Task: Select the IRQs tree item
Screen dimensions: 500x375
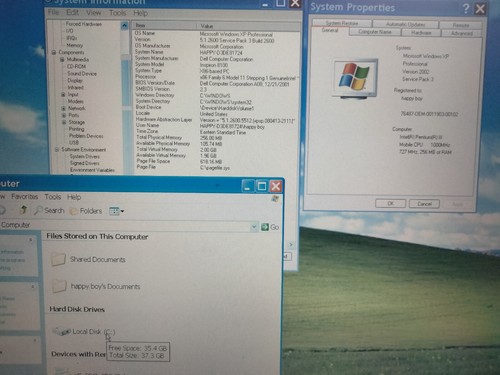Action: (x=71, y=38)
